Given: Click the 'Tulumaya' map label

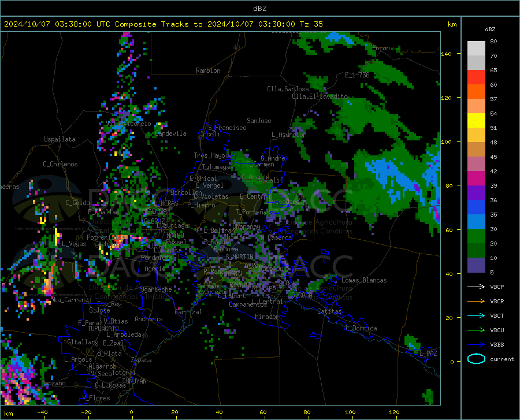Looking at the screenshot, I should 216,167.
